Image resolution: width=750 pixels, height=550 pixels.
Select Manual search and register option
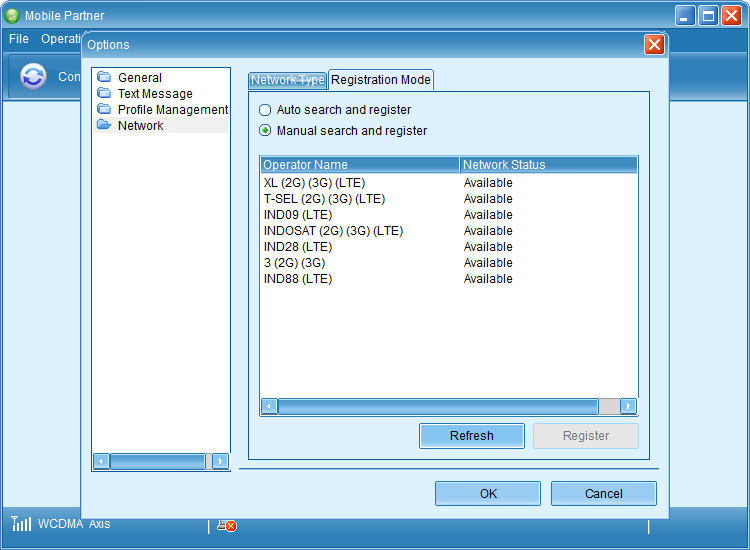[265, 130]
